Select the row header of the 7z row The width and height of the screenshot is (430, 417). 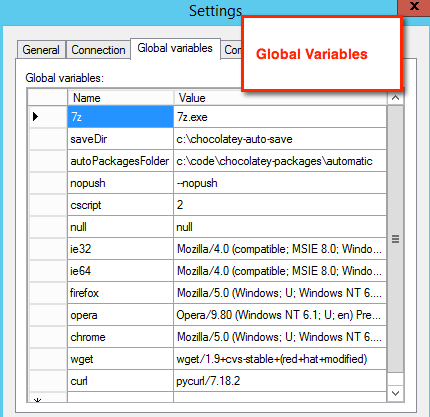pyautogui.click(x=48, y=117)
